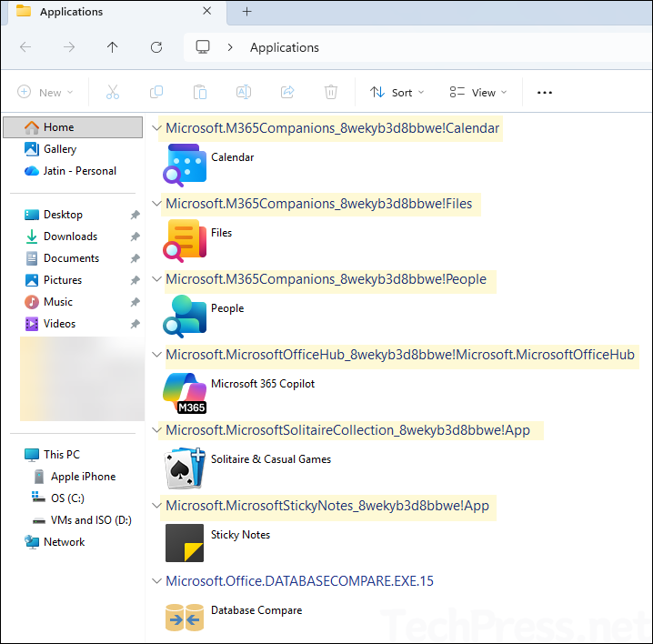Click the Share icon in toolbar
The width and height of the screenshot is (653, 644).
pos(287,92)
